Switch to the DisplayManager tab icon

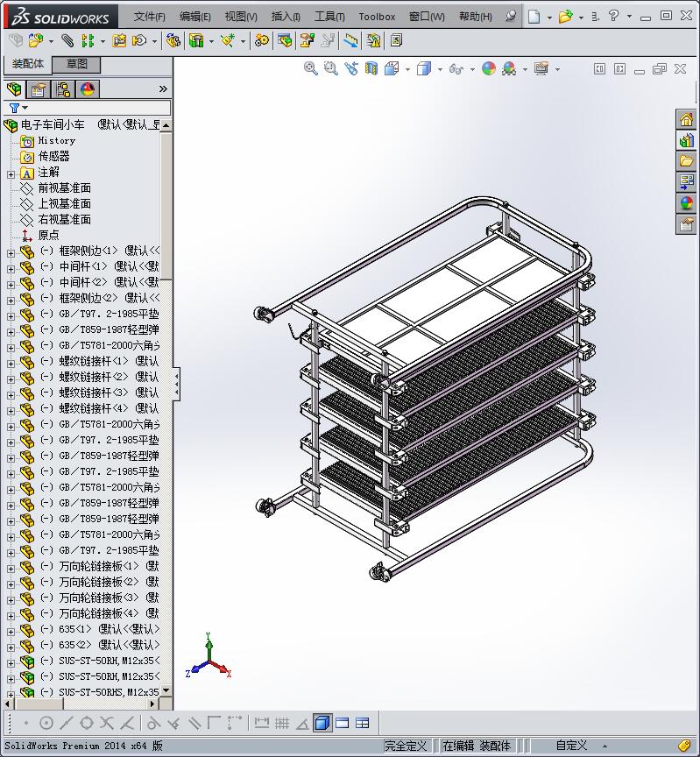point(88,89)
